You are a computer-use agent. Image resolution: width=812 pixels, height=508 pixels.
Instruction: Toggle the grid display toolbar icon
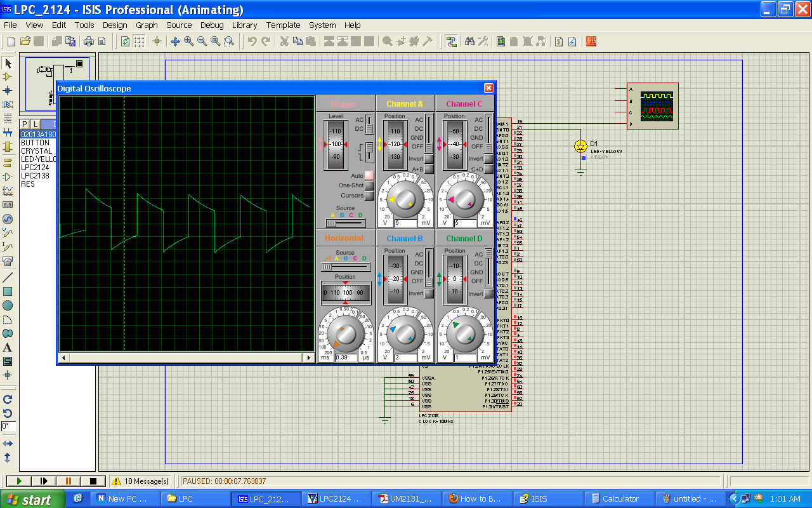click(139, 42)
